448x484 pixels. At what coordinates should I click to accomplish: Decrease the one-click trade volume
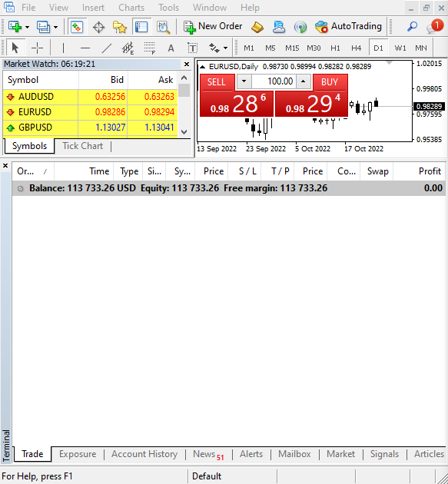pos(244,81)
